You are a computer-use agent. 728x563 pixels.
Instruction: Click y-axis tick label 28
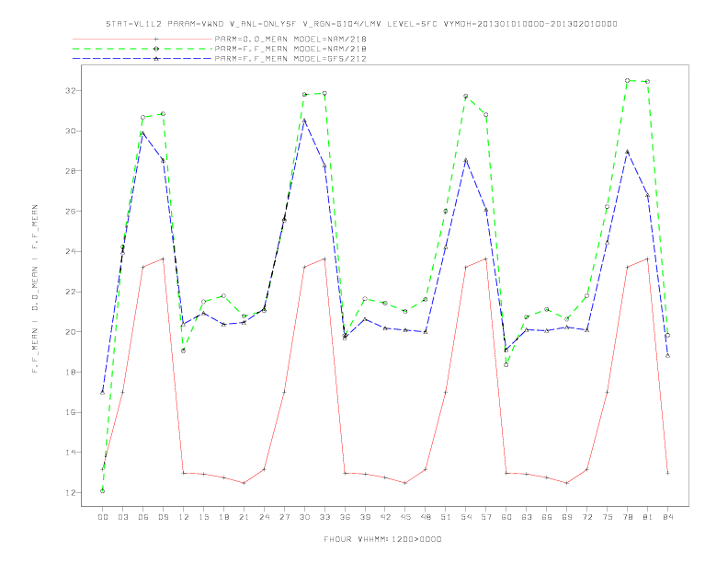(71, 171)
